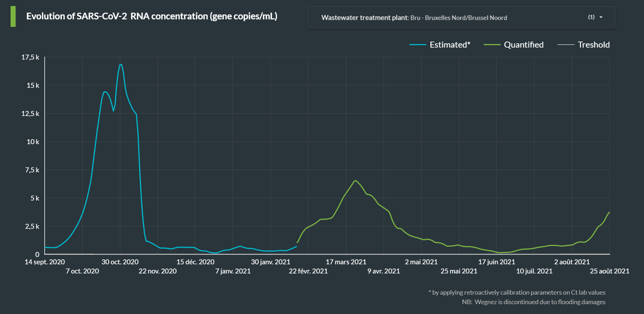Select the chart title about SARS-CoV-2 RNA concentration
This screenshot has width=644, height=314.
click(152, 16)
